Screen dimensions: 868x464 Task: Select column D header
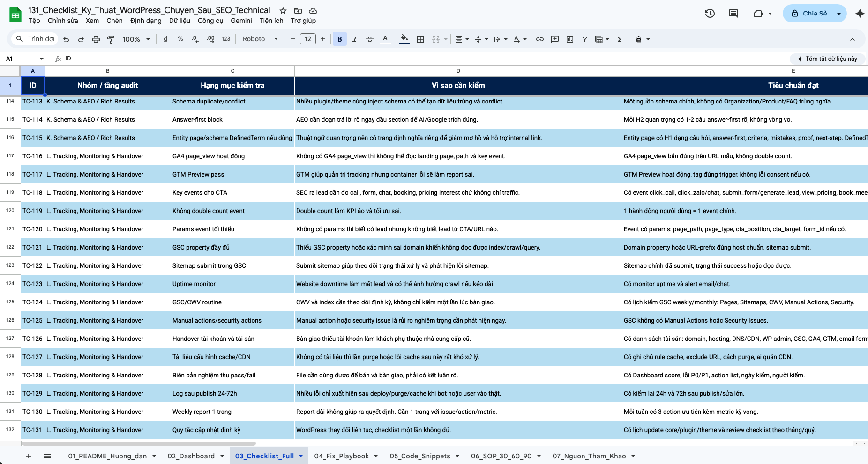pyautogui.click(x=458, y=71)
